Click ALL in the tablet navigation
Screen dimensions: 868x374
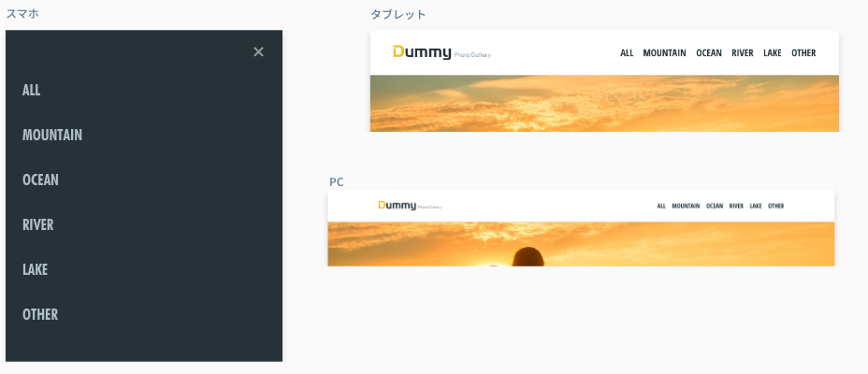pos(627,53)
